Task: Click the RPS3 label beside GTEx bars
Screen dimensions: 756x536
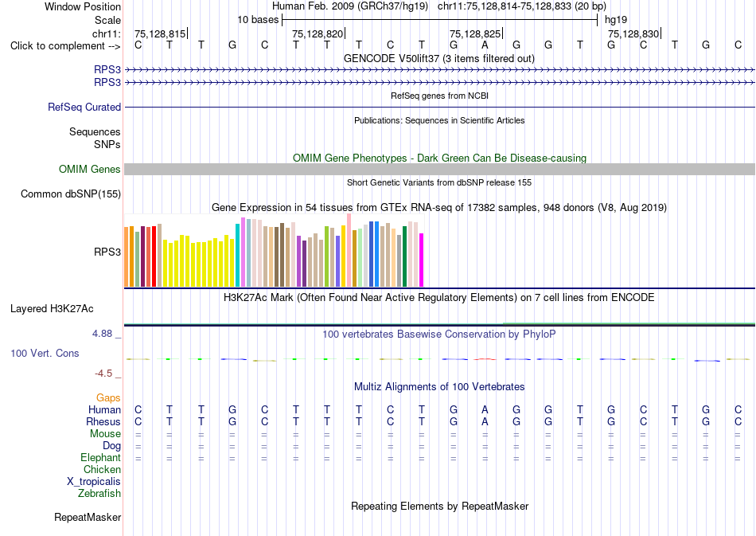Action: click(107, 252)
